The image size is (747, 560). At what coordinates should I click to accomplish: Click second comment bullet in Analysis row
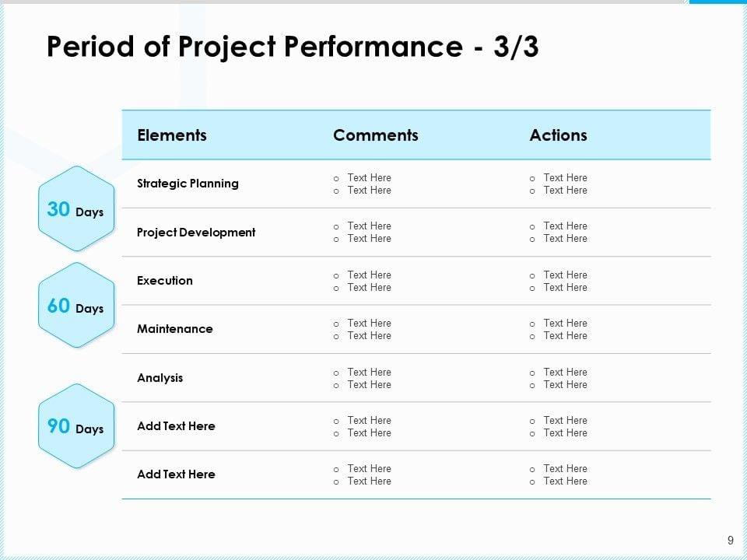(369, 385)
